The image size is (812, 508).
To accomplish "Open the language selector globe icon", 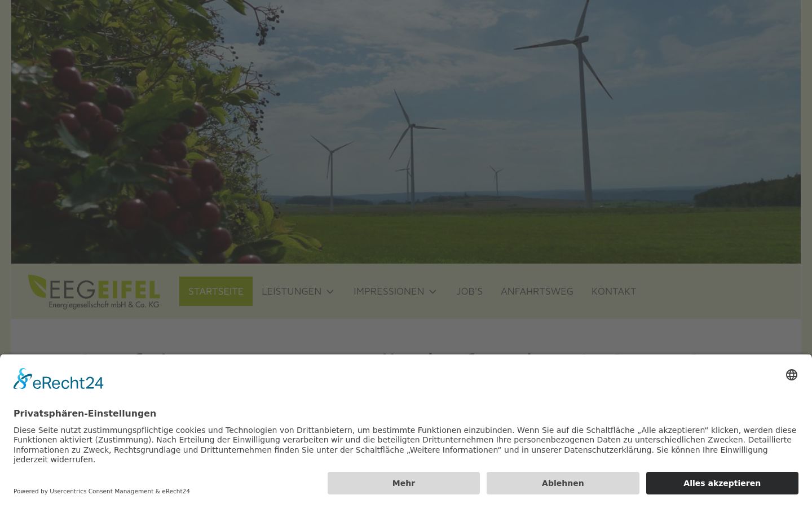I will [x=792, y=375].
